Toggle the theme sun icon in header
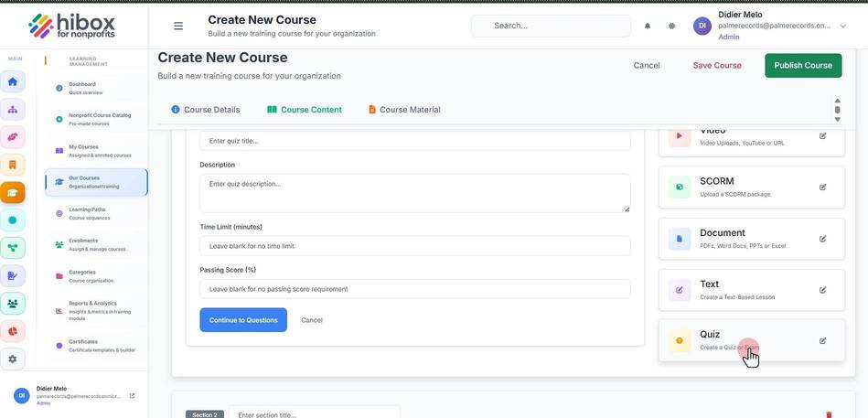Viewport: 868px width, 418px height. pos(671,26)
